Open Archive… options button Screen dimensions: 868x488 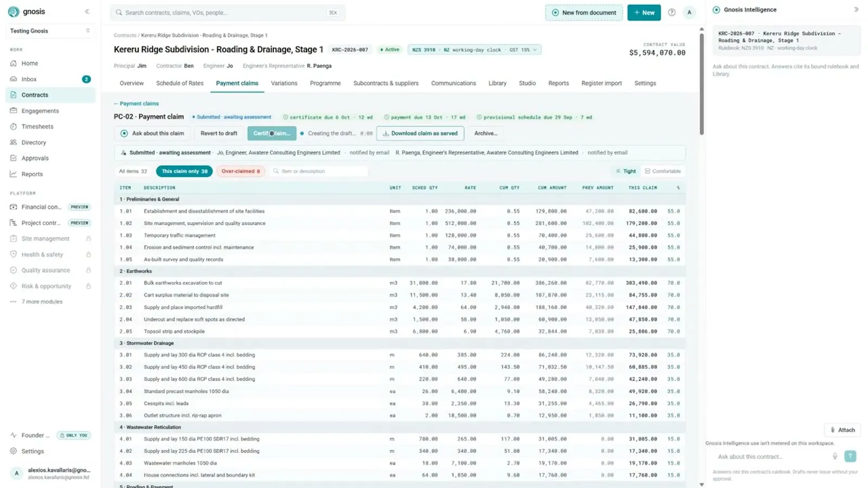point(486,133)
